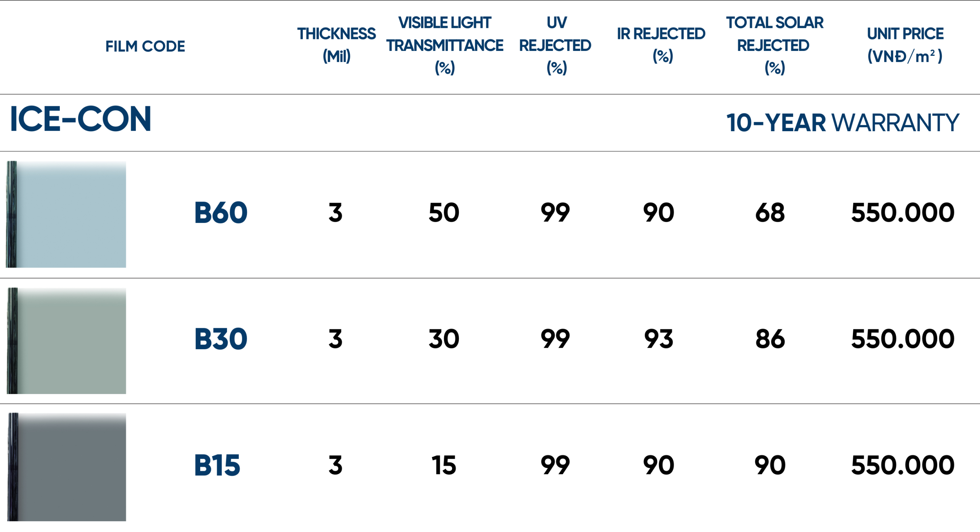Select the B60 unit price 550.000

pyautogui.click(x=903, y=213)
